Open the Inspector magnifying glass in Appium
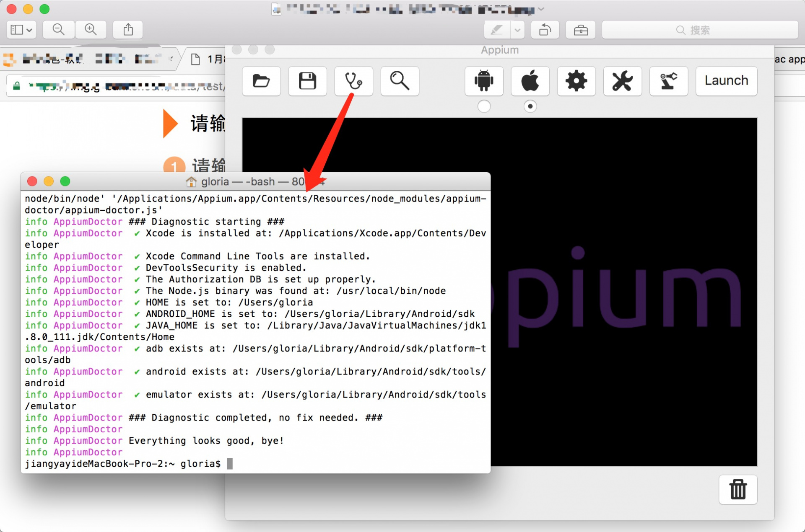The width and height of the screenshot is (805, 532). [x=400, y=81]
